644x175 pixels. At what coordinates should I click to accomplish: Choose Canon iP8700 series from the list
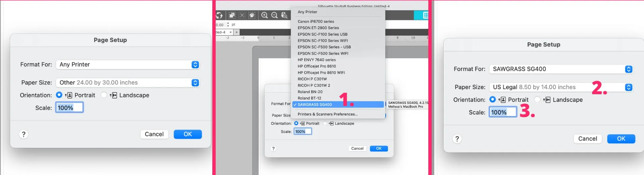click(x=338, y=21)
